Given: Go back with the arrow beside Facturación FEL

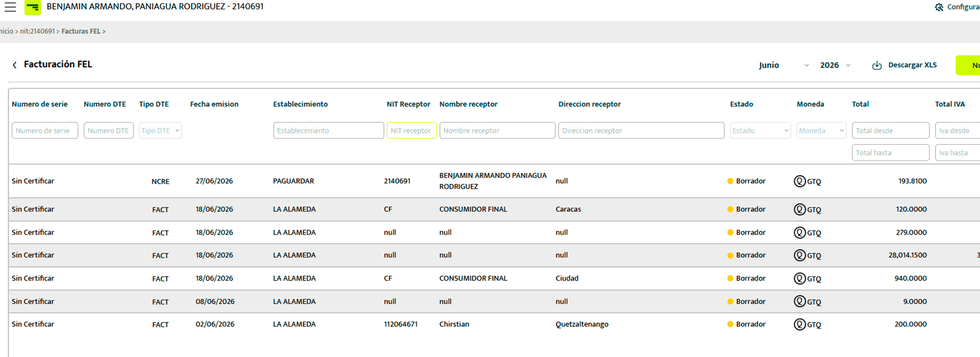Looking at the screenshot, I should pyautogui.click(x=14, y=65).
